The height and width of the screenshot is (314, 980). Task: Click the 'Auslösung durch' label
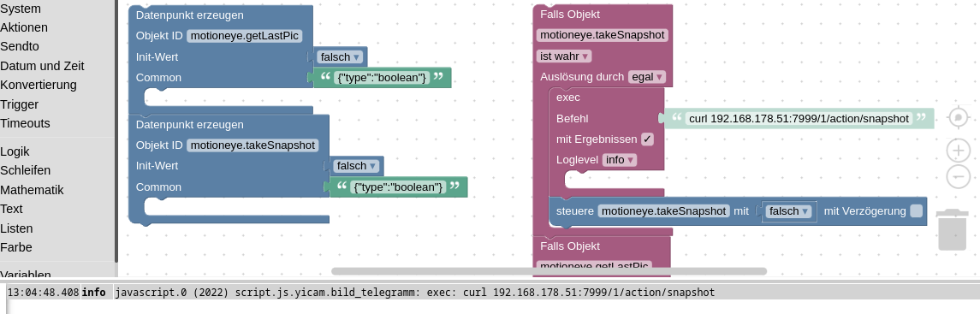click(x=582, y=77)
